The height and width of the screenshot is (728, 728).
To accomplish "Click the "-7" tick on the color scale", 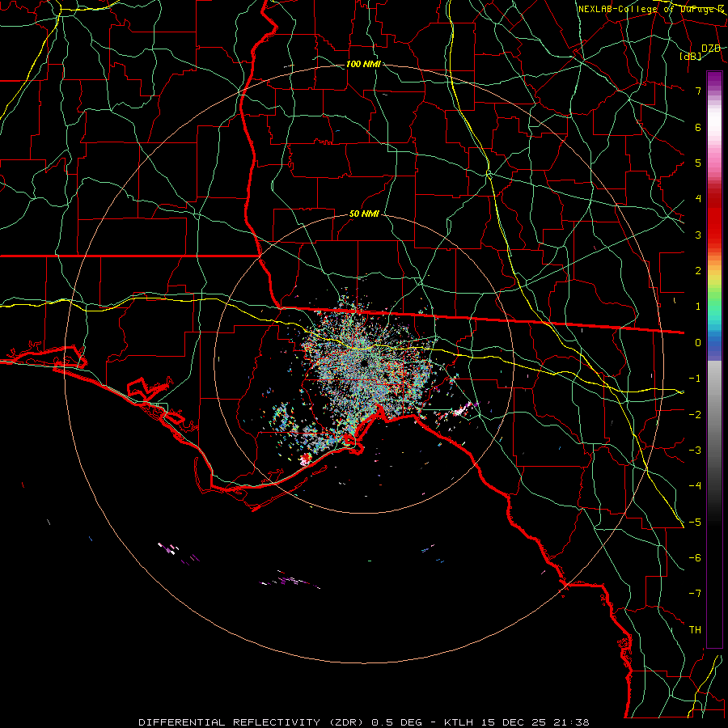I will tap(695, 594).
